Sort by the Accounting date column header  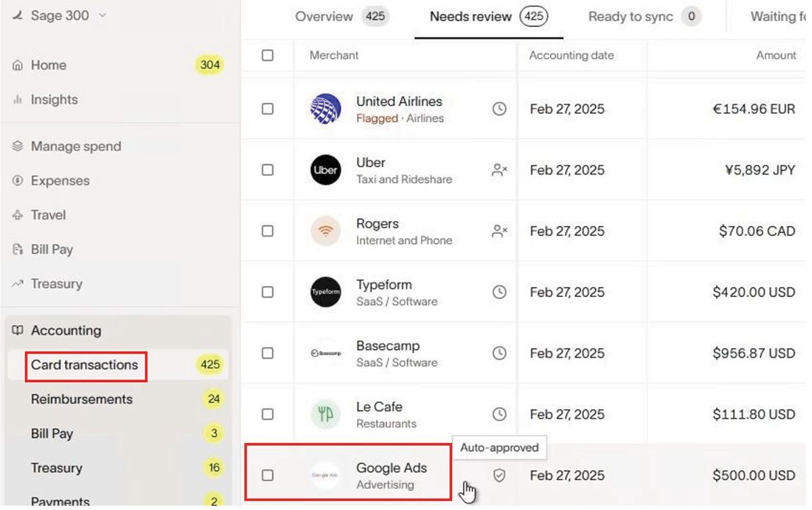pyautogui.click(x=571, y=55)
